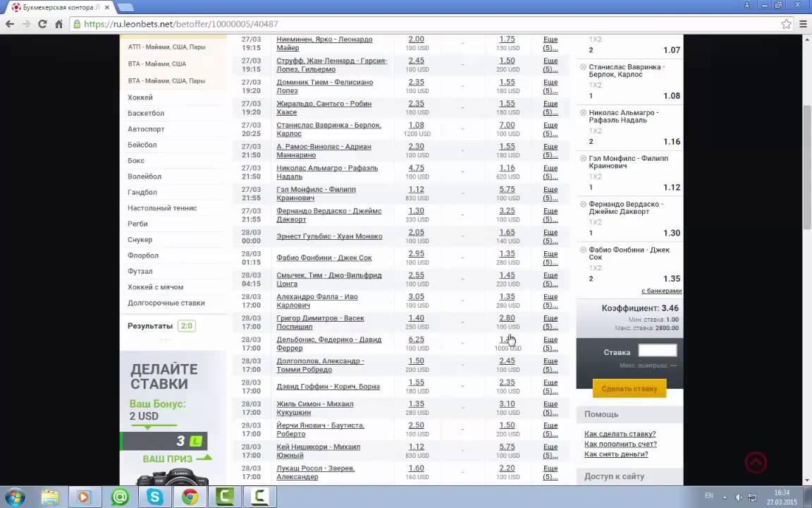Click the EN language indicator in tray
812x508 pixels.
[x=709, y=495]
